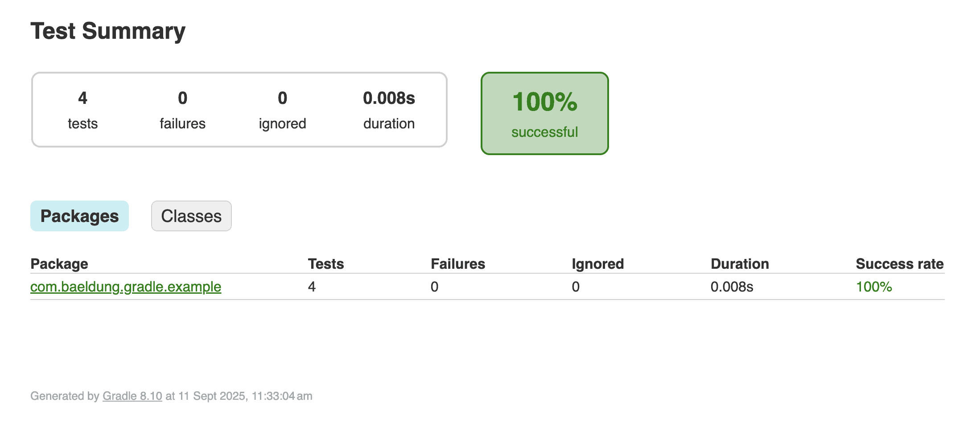Click the Failures column header
Image resolution: width=980 pixels, height=427 pixels.
[x=457, y=263]
